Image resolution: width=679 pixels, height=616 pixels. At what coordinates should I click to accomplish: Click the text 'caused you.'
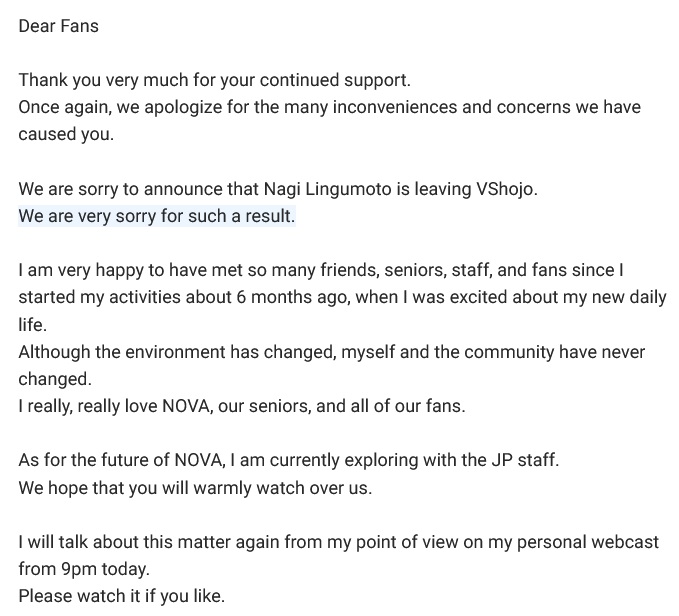tap(66, 134)
